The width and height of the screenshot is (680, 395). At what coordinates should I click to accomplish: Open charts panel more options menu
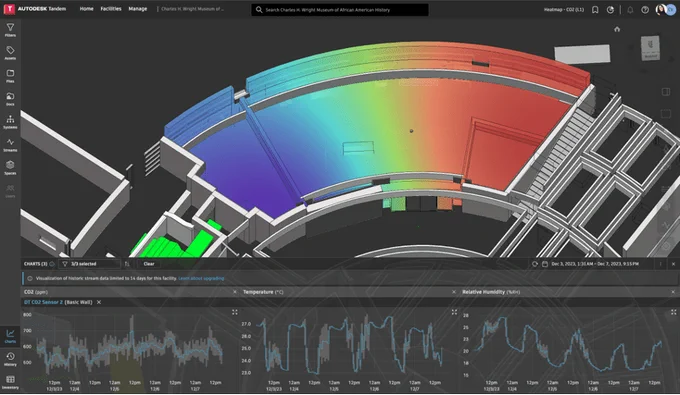click(660, 264)
